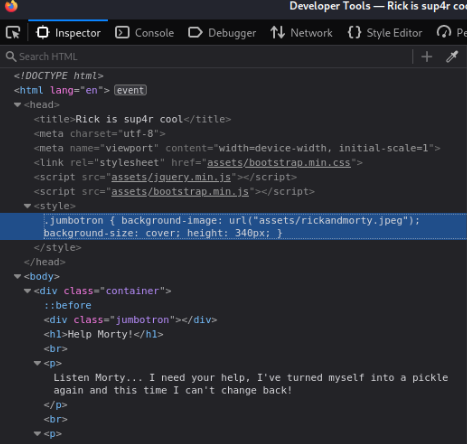Select the title Rick is sup4r cool node
The height and width of the screenshot is (444, 467).
pyautogui.click(x=132, y=119)
